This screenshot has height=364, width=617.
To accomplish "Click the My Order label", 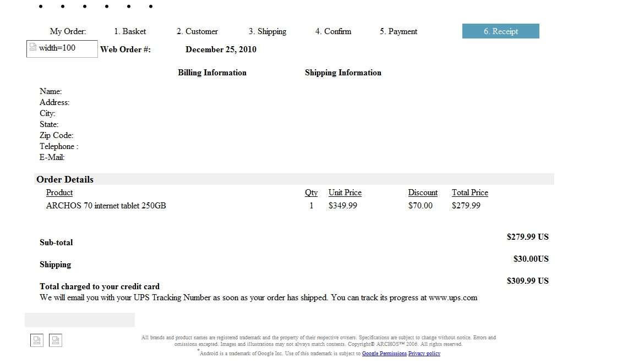I will click(x=68, y=31).
